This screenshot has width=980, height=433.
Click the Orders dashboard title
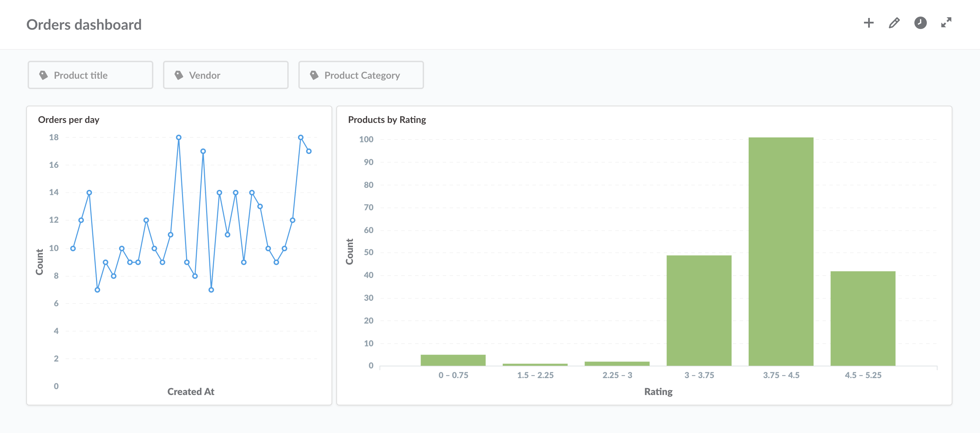(x=84, y=25)
